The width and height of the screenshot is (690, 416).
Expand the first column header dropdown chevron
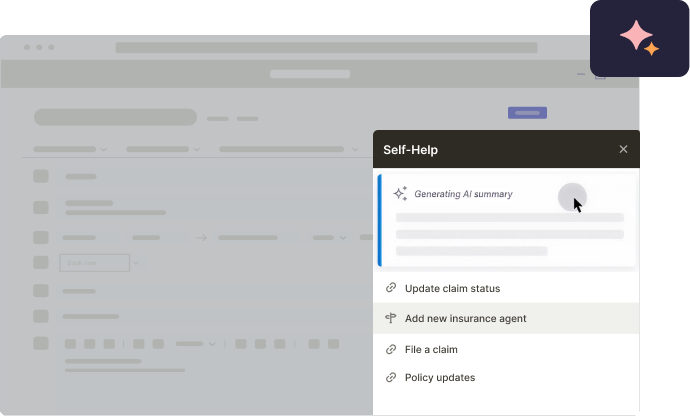(x=103, y=149)
